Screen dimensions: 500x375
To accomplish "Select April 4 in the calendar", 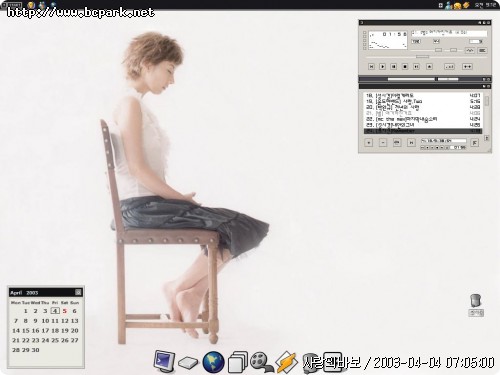I will [x=55, y=311].
